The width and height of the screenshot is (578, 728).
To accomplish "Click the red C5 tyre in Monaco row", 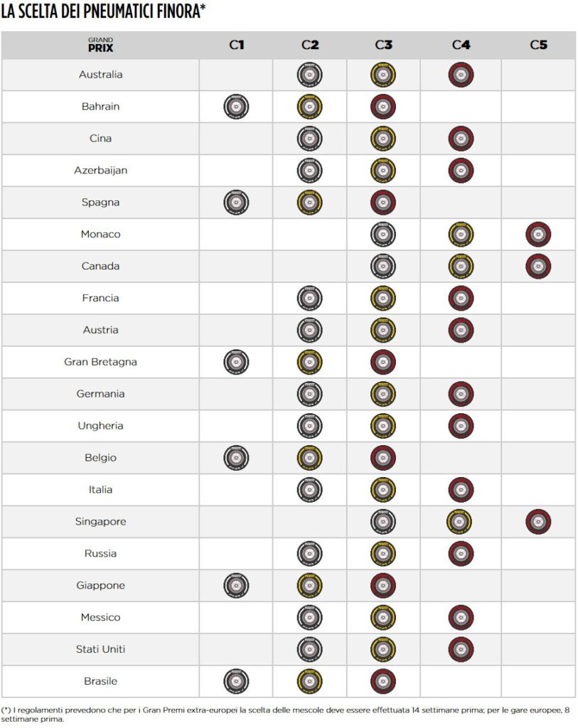I will (x=538, y=235).
